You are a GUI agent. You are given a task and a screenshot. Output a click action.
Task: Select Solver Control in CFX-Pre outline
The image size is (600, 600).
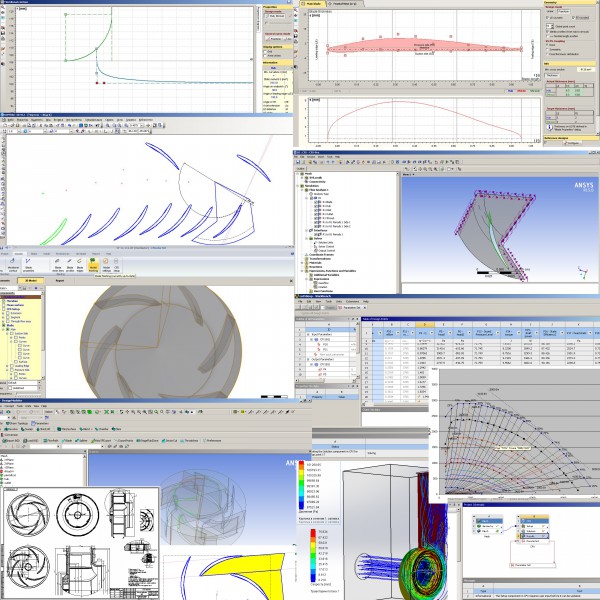coord(324,246)
